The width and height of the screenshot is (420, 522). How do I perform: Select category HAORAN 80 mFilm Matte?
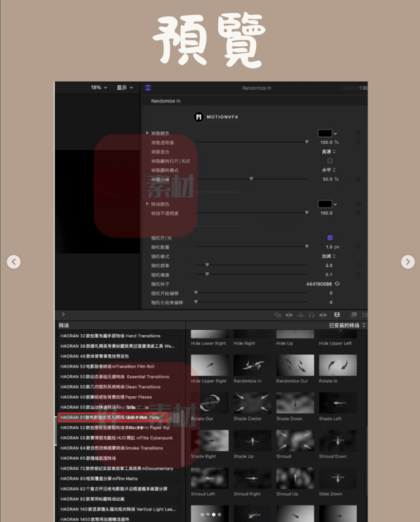(99, 478)
